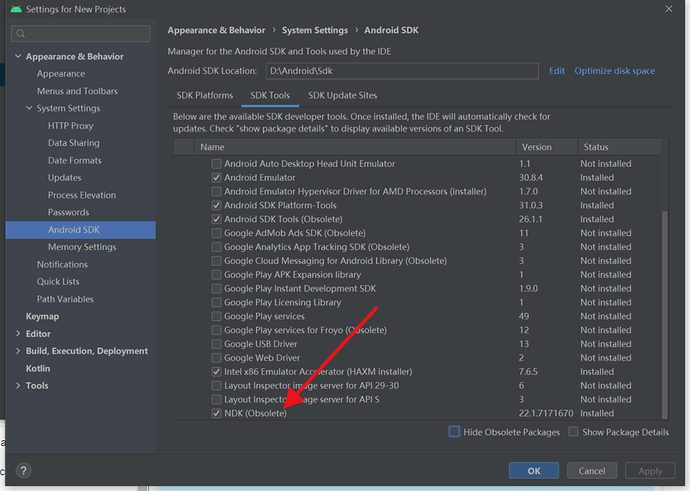Collapse the System Settings tree node

(29, 108)
